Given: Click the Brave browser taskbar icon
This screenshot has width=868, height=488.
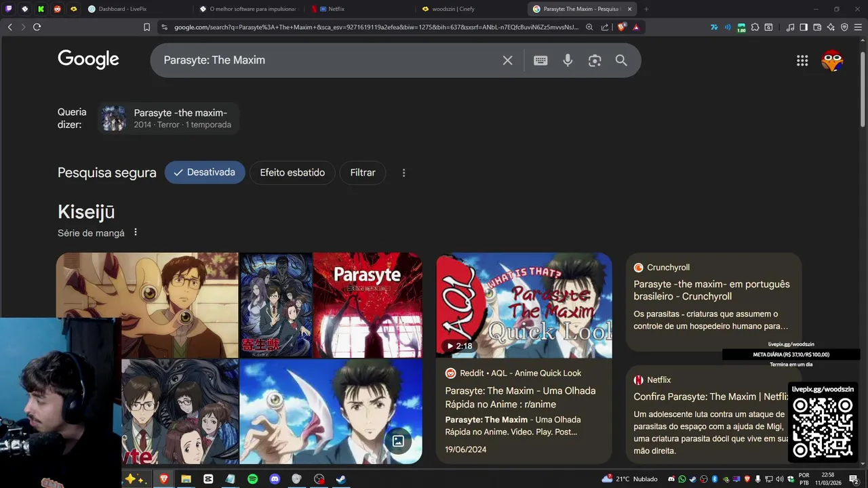Looking at the screenshot, I should point(163,479).
